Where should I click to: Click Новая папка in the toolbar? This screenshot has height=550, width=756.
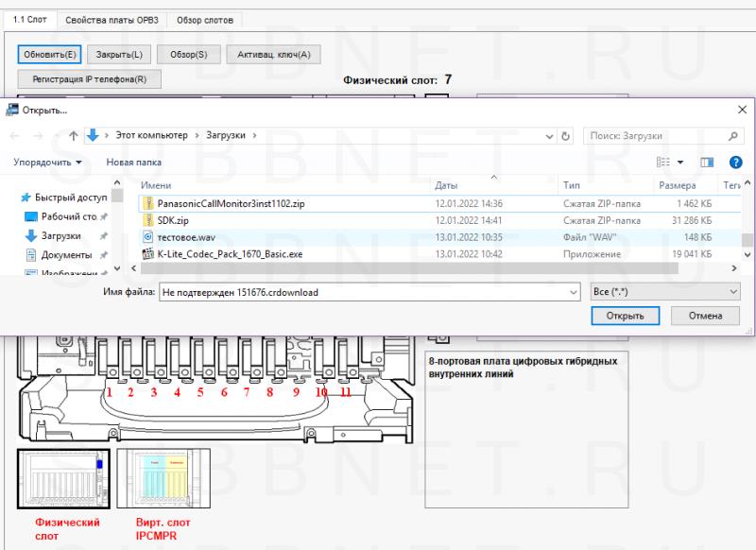click(x=133, y=163)
